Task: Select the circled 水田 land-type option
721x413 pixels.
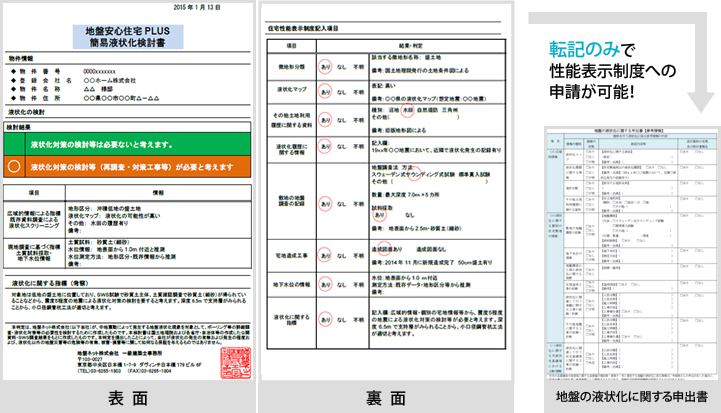Action: 407,110
